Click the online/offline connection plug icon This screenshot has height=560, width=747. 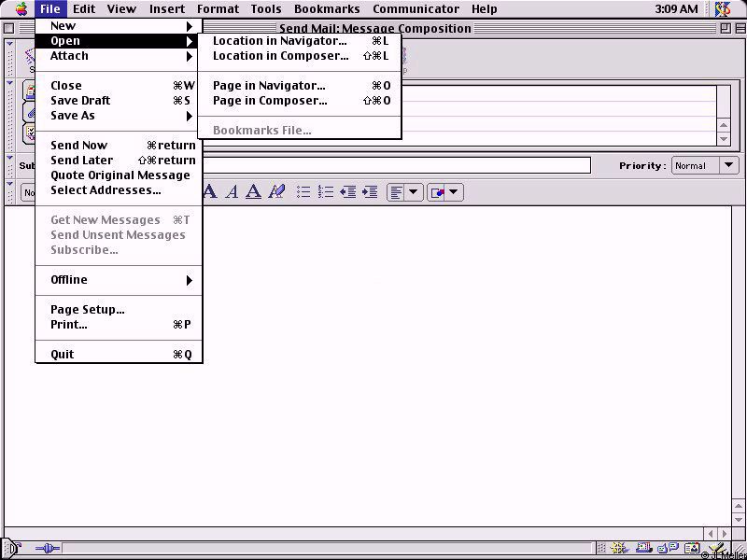[48, 548]
